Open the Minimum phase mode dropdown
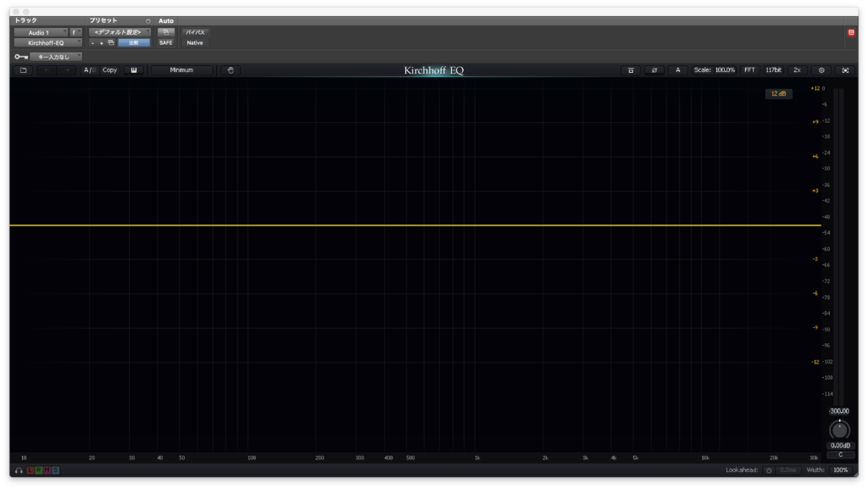This screenshot has width=868, height=489. (181, 70)
